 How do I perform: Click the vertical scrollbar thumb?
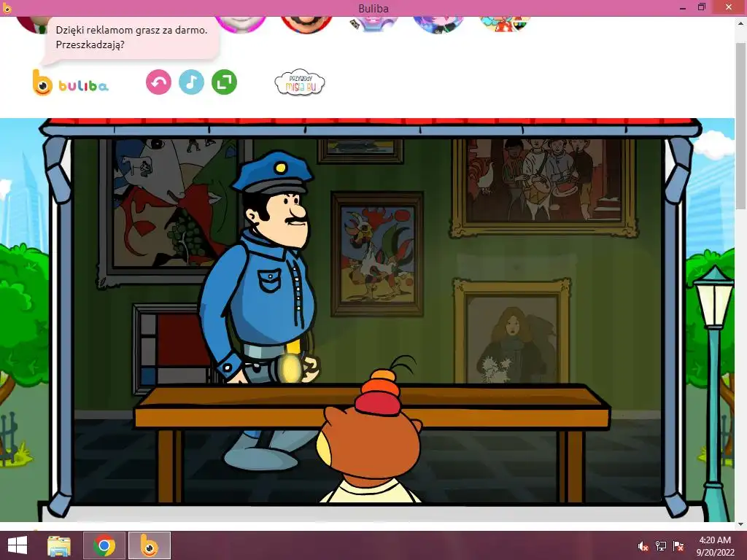point(741,125)
